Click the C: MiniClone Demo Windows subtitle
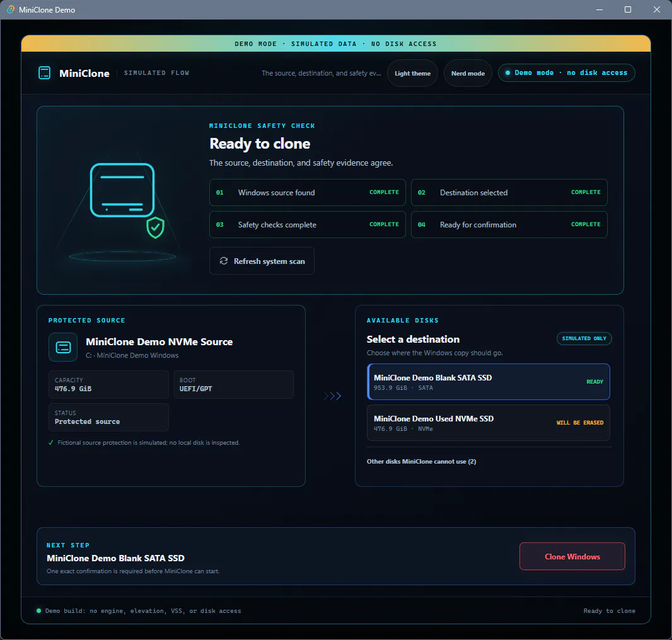672x640 pixels. [x=132, y=355]
